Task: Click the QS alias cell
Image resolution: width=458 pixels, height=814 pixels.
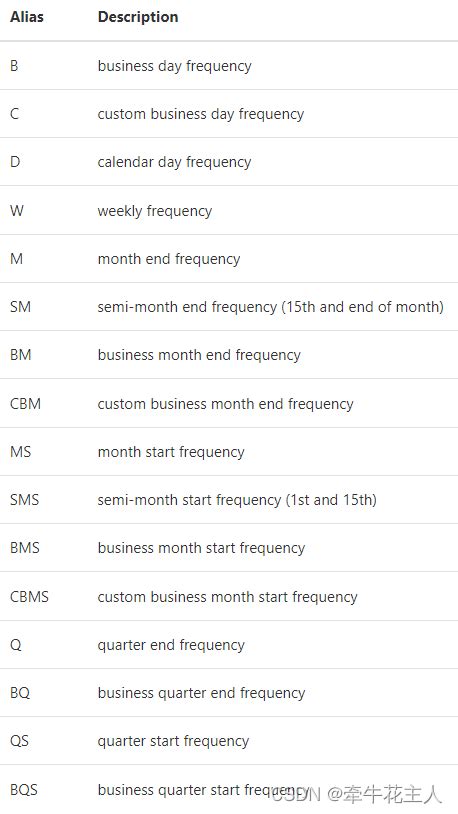Action: (19, 741)
